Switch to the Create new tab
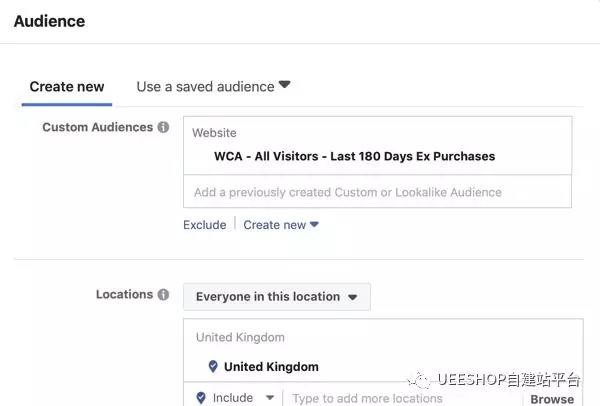This screenshot has width=600, height=406. 67,87
